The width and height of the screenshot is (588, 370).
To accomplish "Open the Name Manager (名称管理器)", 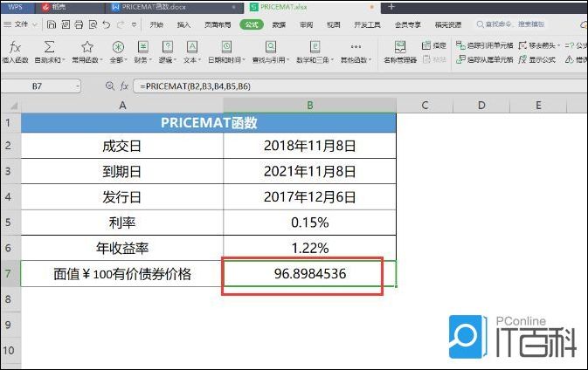I will click(x=400, y=51).
